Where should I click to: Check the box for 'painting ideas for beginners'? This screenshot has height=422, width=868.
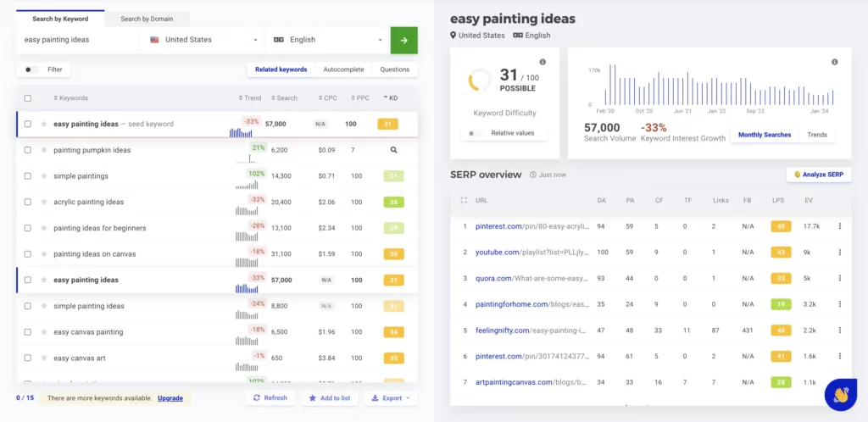(28, 228)
